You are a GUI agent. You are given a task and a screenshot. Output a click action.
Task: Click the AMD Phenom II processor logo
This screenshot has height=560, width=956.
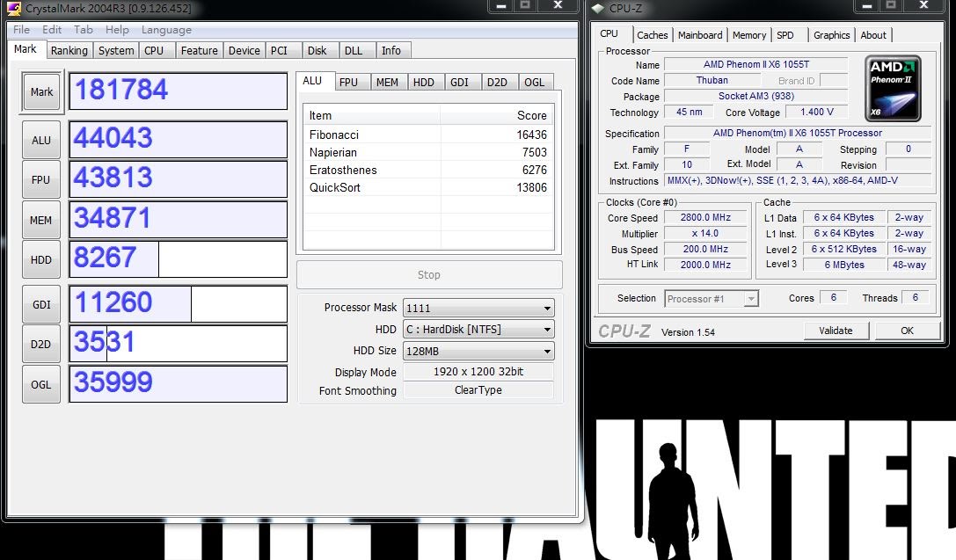(x=893, y=89)
